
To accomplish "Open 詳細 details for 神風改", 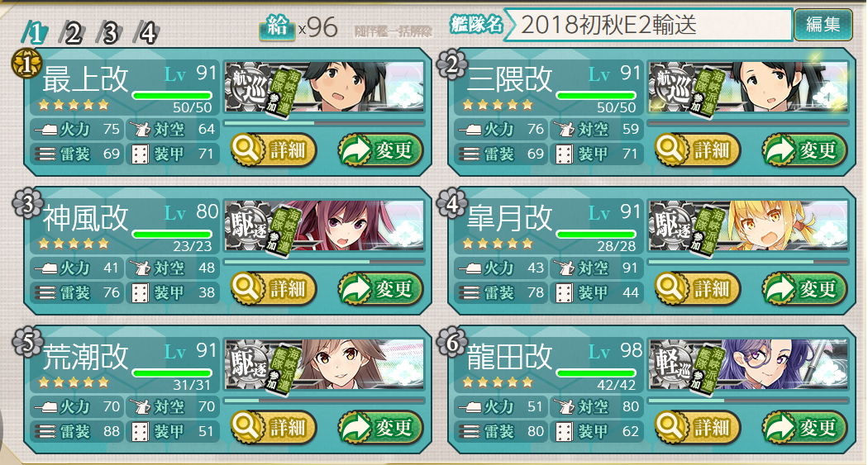I will point(273,288).
